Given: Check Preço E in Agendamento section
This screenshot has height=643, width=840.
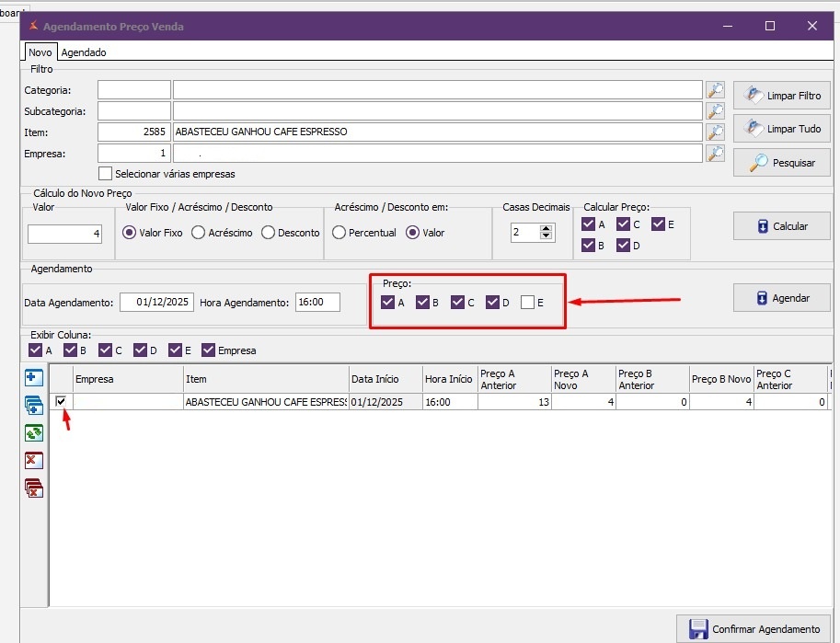Looking at the screenshot, I should pos(528,303).
